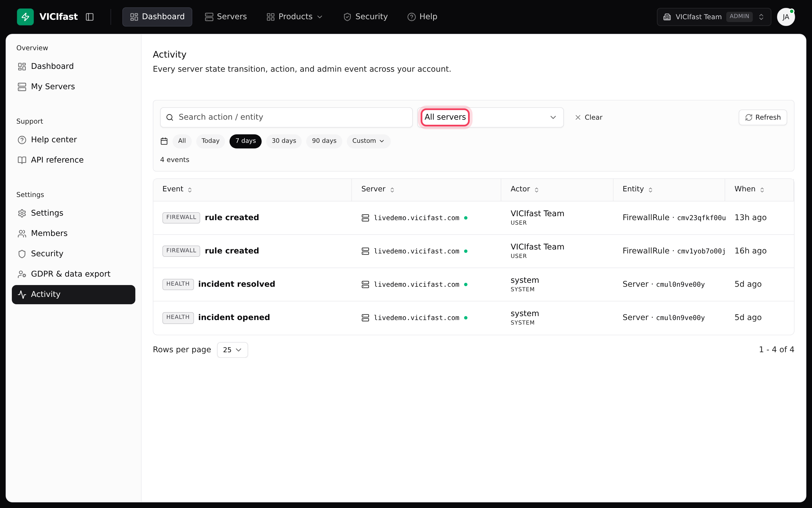The width and height of the screenshot is (812, 508).
Task: Open the Servers top nav tab
Action: (x=226, y=17)
